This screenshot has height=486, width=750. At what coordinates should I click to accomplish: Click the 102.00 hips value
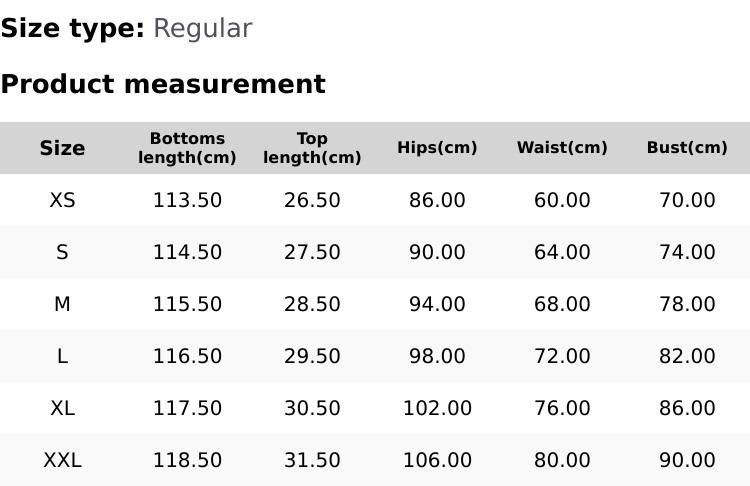pyautogui.click(x=437, y=408)
